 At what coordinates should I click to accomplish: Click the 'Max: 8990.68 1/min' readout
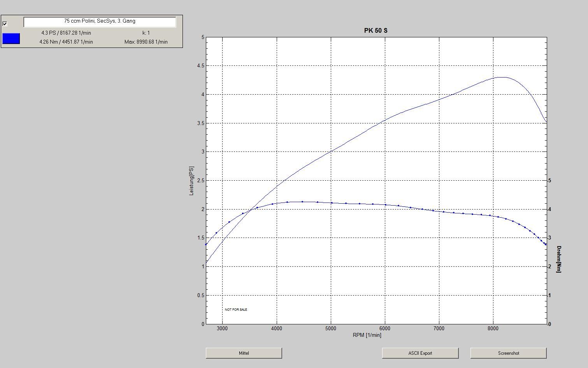click(146, 42)
